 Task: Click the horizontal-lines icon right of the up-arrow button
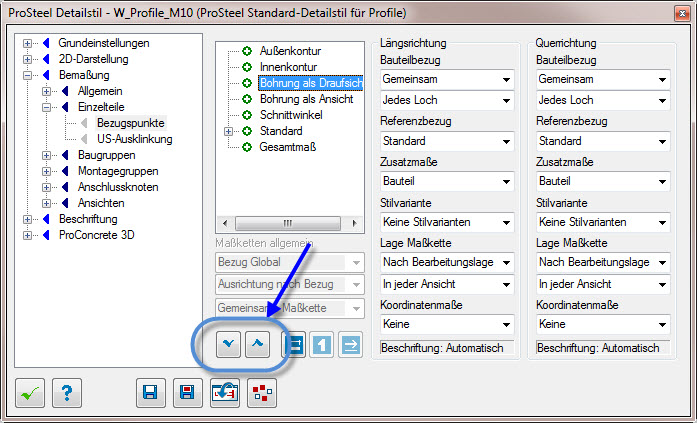click(293, 344)
